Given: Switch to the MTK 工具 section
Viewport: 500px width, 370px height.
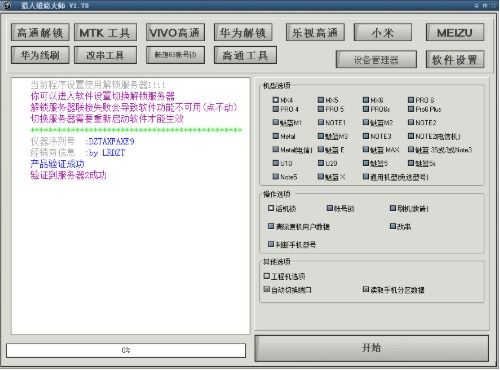Looking at the screenshot, I should point(105,32).
